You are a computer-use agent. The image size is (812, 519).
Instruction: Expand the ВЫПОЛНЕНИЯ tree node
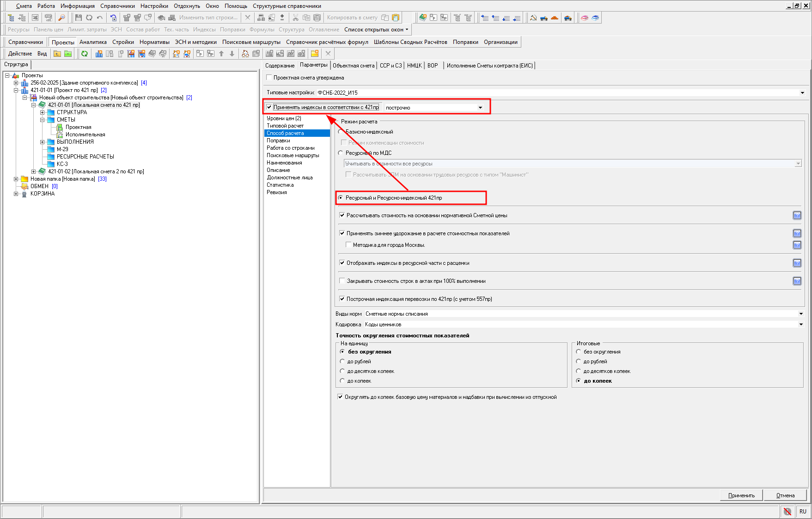42,142
